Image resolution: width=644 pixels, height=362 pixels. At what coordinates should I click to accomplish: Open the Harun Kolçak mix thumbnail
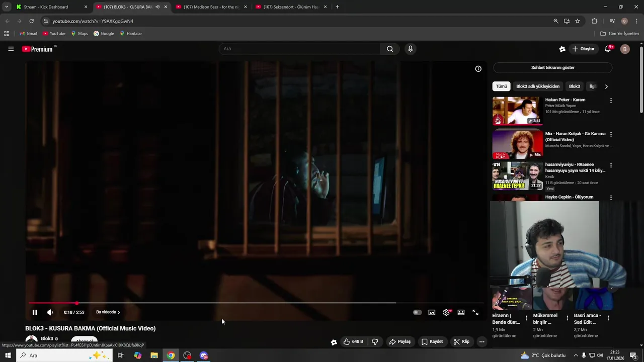517,144
